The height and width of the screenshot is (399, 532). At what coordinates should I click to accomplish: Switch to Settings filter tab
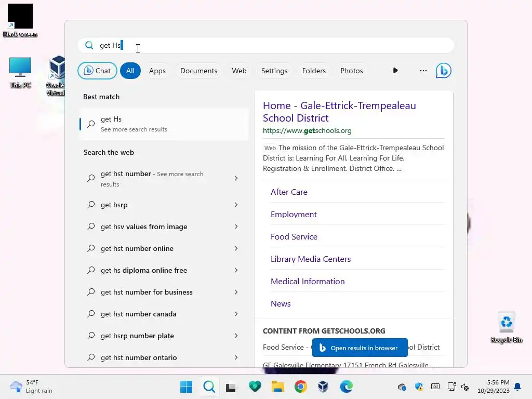coord(274,71)
